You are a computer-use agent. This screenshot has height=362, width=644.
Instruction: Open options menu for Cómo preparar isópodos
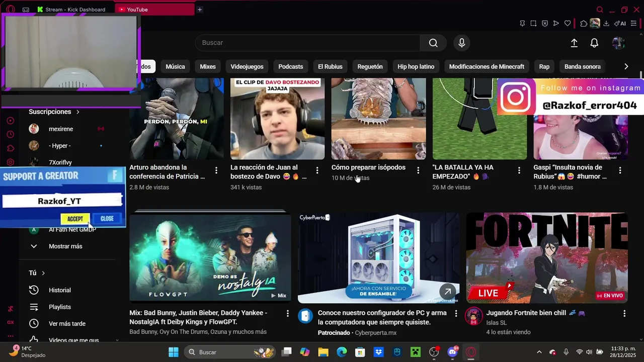pos(418,170)
